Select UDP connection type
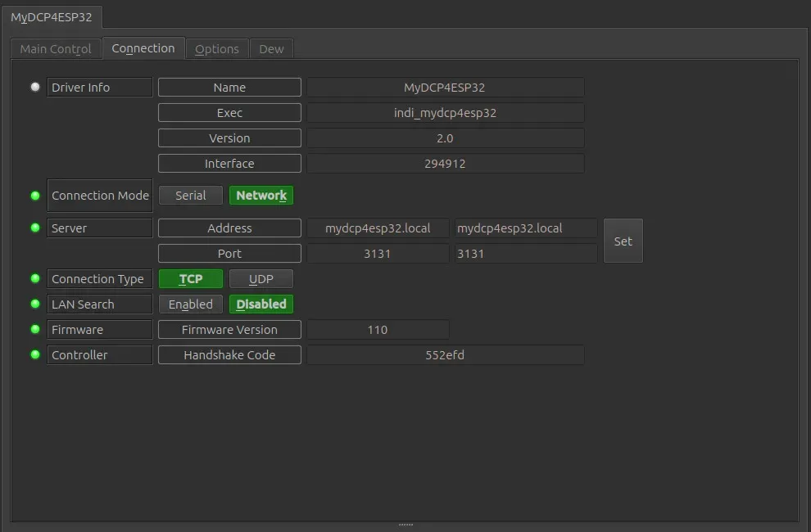The height and width of the screenshot is (532, 811). coord(261,278)
